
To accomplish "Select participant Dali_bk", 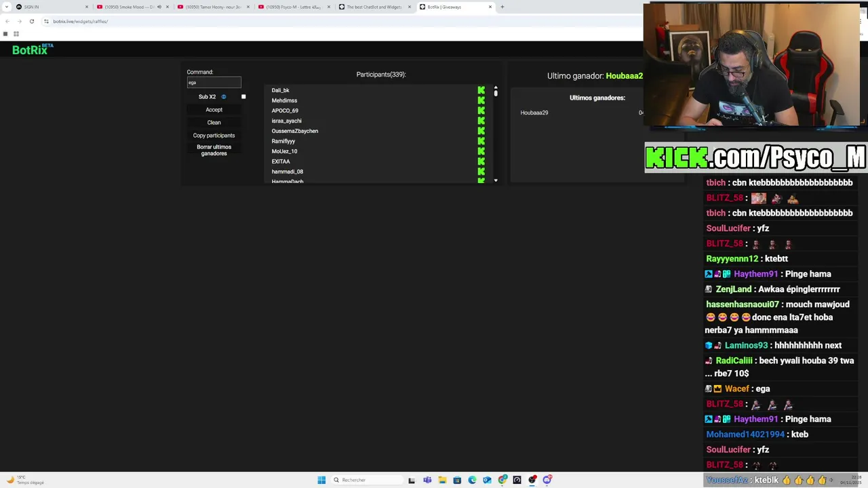I will pyautogui.click(x=280, y=90).
